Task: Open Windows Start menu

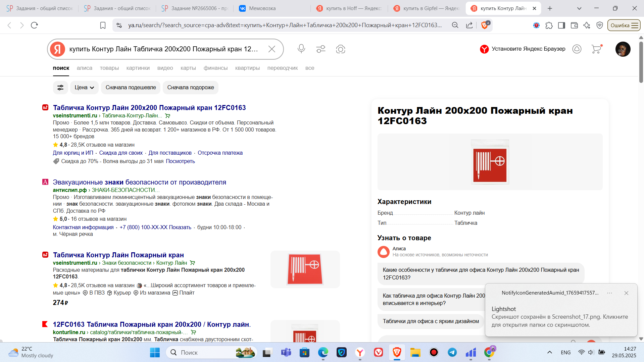Action: point(155,352)
